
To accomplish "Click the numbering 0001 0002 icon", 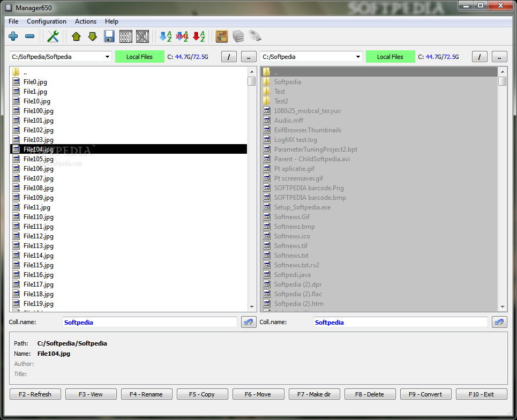I will [x=125, y=36].
